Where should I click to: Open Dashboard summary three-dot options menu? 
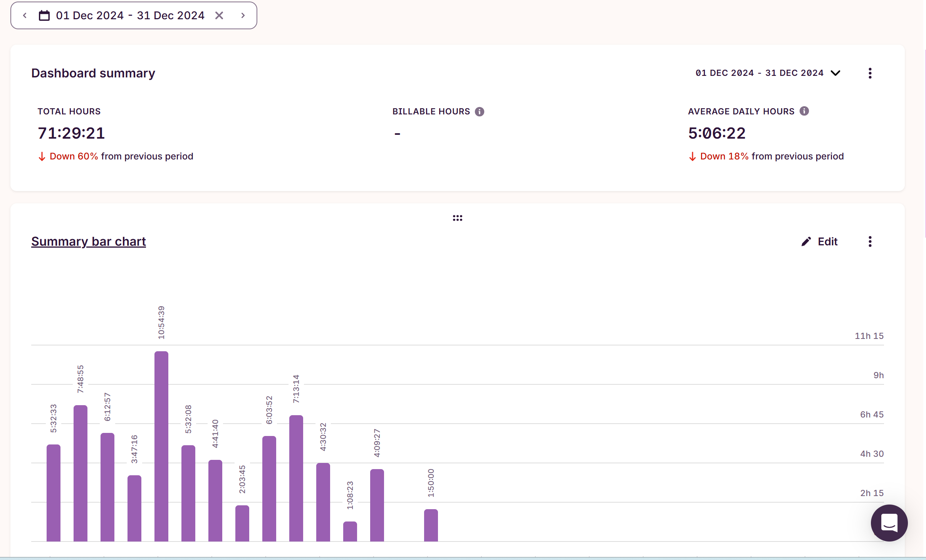870,73
